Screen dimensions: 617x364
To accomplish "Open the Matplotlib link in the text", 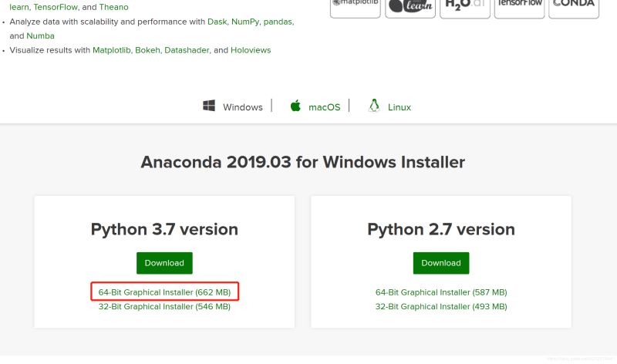I will (112, 50).
